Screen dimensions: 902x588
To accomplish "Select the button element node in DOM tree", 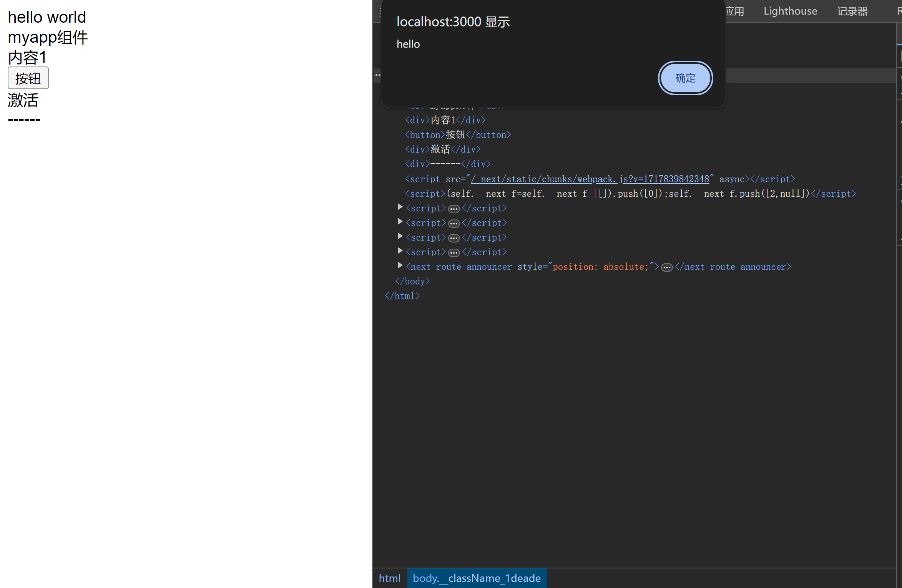I will tap(457, 135).
